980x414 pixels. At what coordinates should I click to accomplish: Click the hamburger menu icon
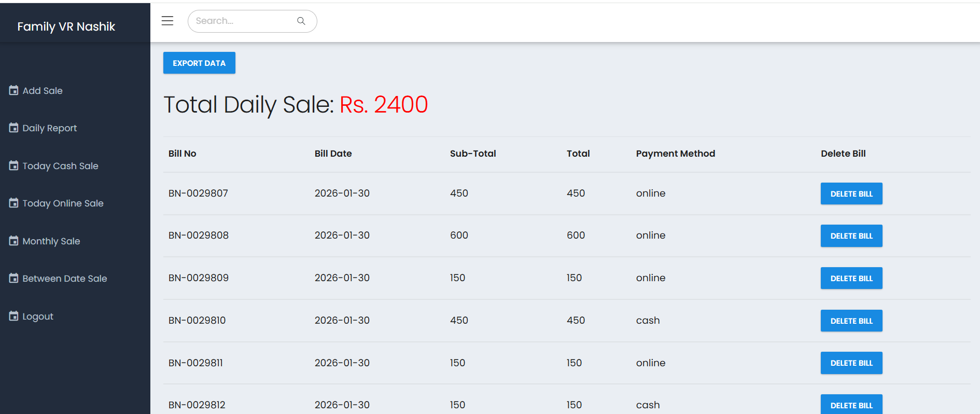coord(167,21)
